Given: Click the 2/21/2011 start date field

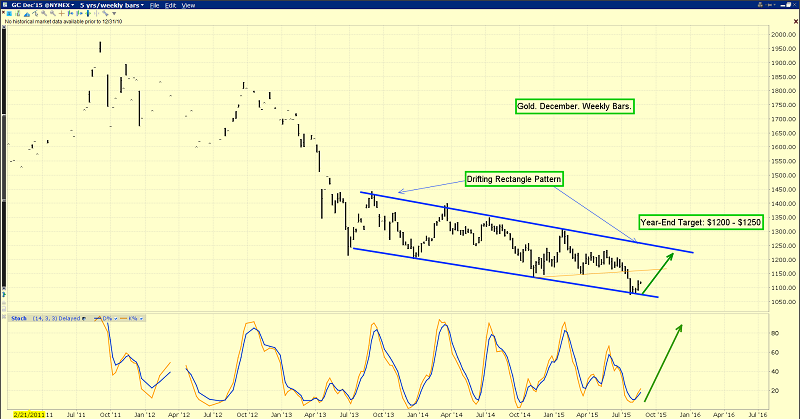Looking at the screenshot, I should click(23, 410).
